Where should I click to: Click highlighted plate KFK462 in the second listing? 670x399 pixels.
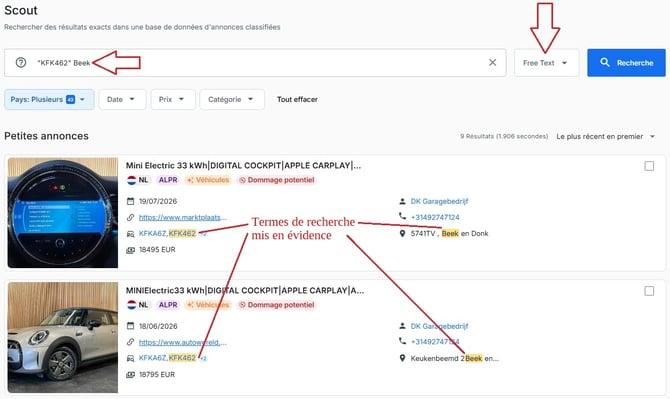(182, 358)
